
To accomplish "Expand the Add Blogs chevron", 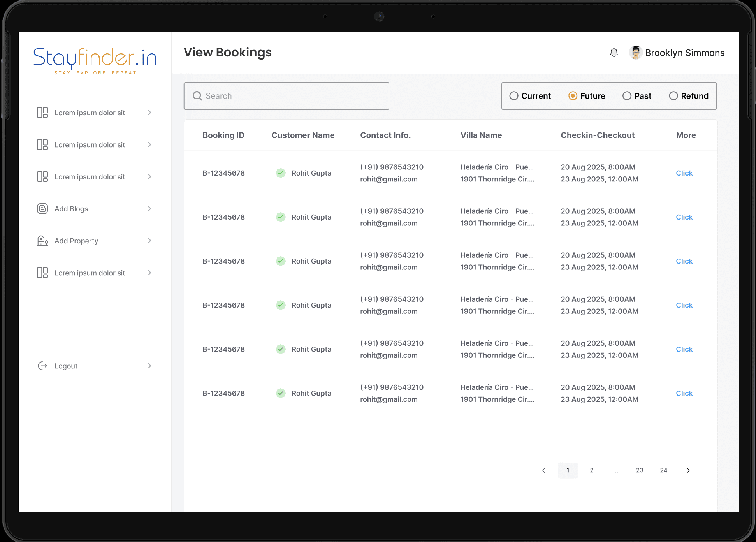I will click(149, 209).
